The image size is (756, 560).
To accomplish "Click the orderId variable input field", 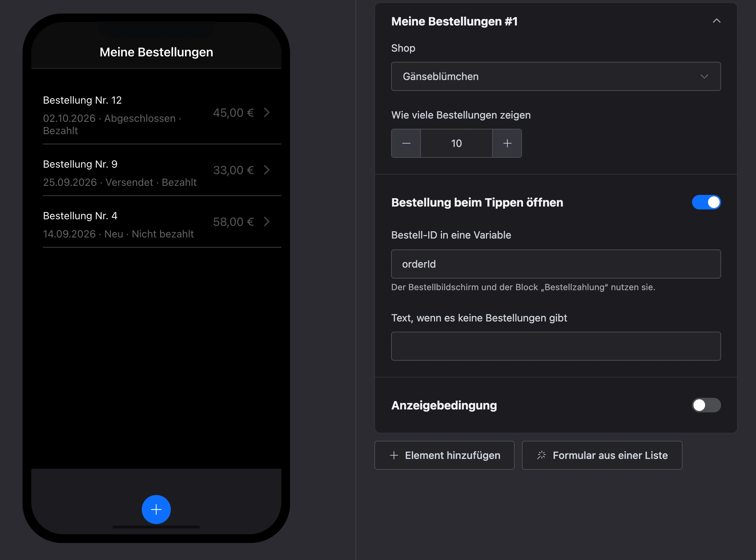I will (556, 264).
